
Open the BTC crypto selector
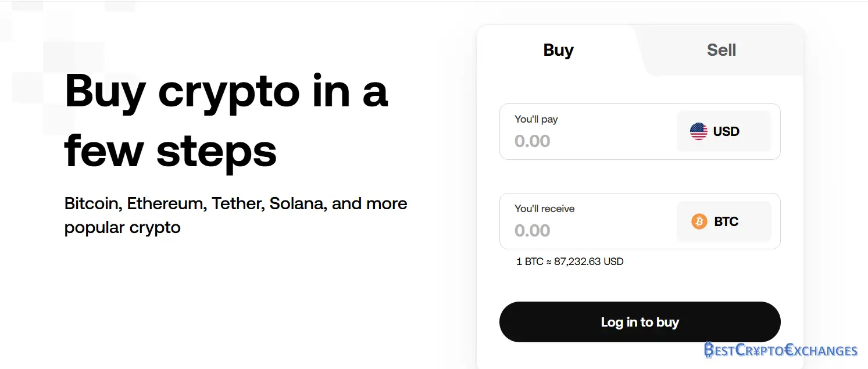(724, 221)
